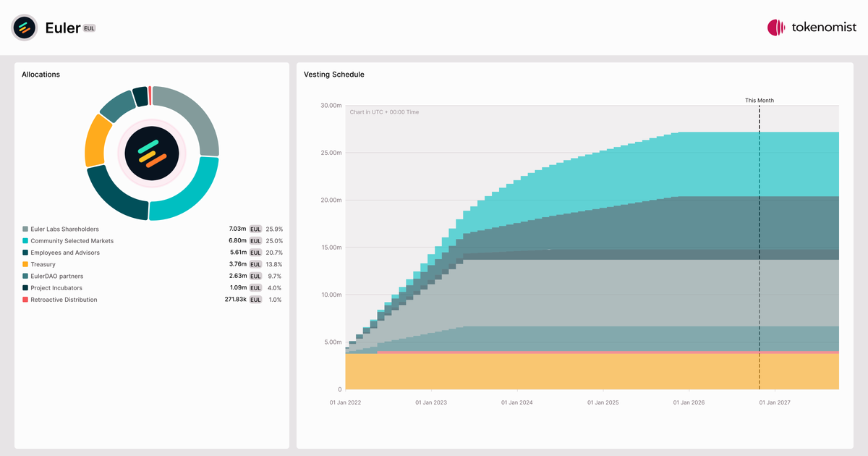The height and width of the screenshot is (456, 868).
Task: Click the tokenomist logo mark
Action: click(776, 28)
